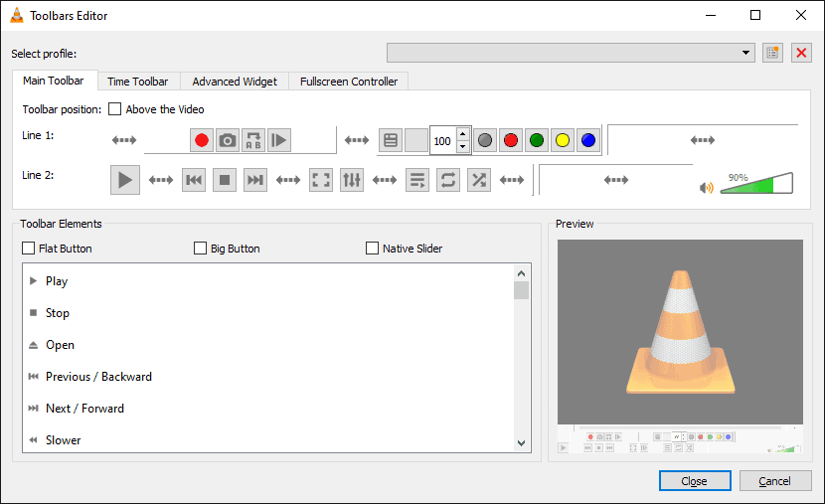Click the Fullscreen icon in Line 2
The width and height of the screenshot is (825, 504).
point(321,180)
